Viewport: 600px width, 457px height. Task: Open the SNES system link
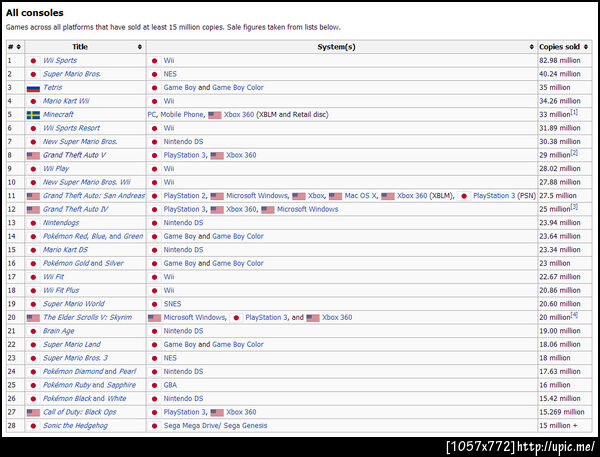coord(172,304)
